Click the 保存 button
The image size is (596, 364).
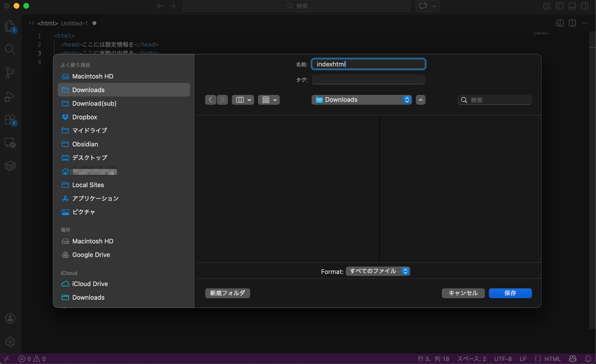[510, 293]
